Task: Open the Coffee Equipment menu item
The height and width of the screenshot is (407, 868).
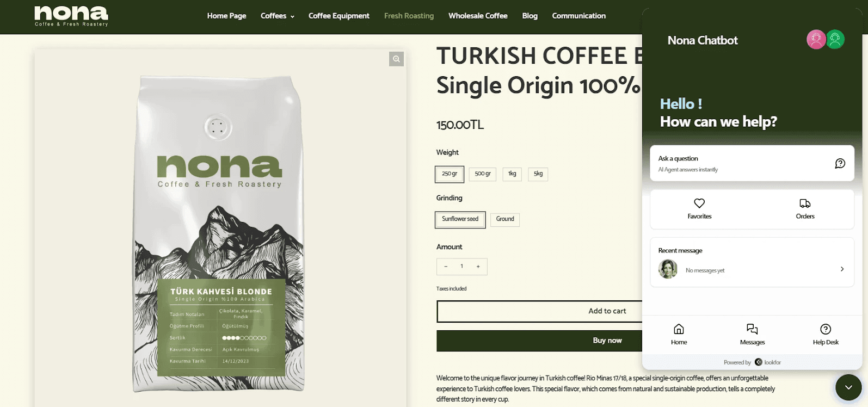Action: pyautogui.click(x=338, y=16)
